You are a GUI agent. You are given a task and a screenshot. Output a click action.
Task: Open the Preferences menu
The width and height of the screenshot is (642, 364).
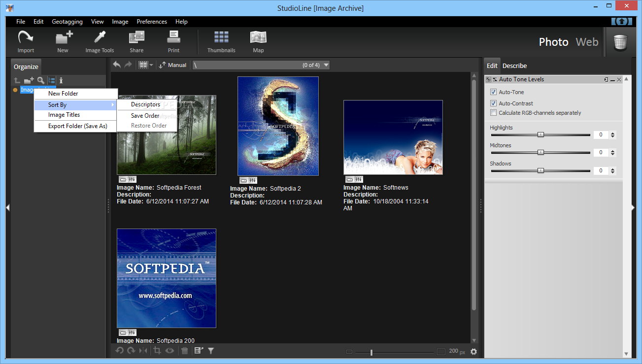(152, 22)
